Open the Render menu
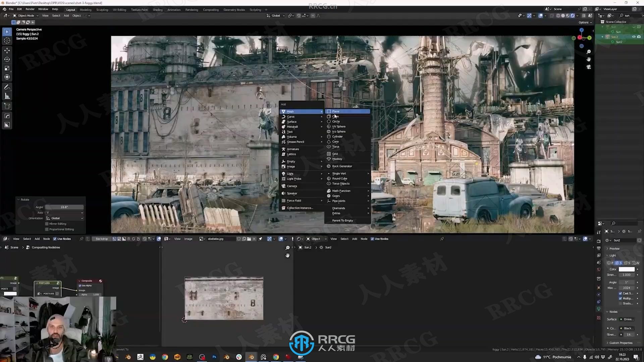This screenshot has width=644, height=362. pyautogui.click(x=30, y=9)
